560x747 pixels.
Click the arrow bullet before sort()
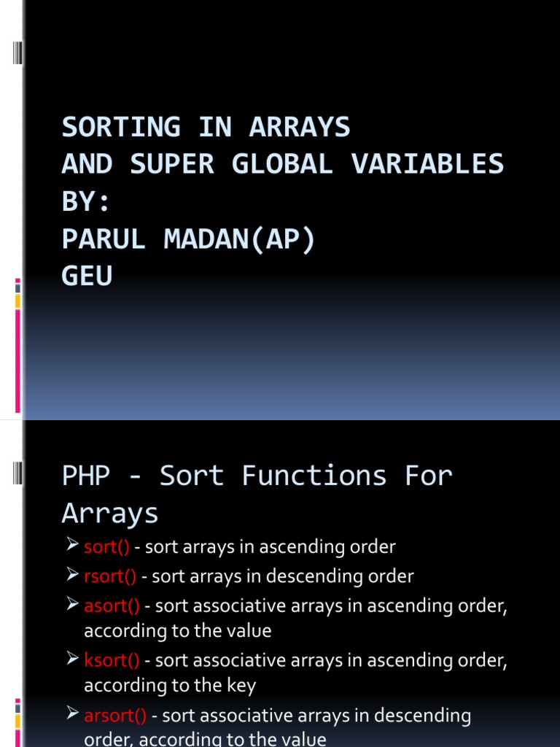[71, 546]
